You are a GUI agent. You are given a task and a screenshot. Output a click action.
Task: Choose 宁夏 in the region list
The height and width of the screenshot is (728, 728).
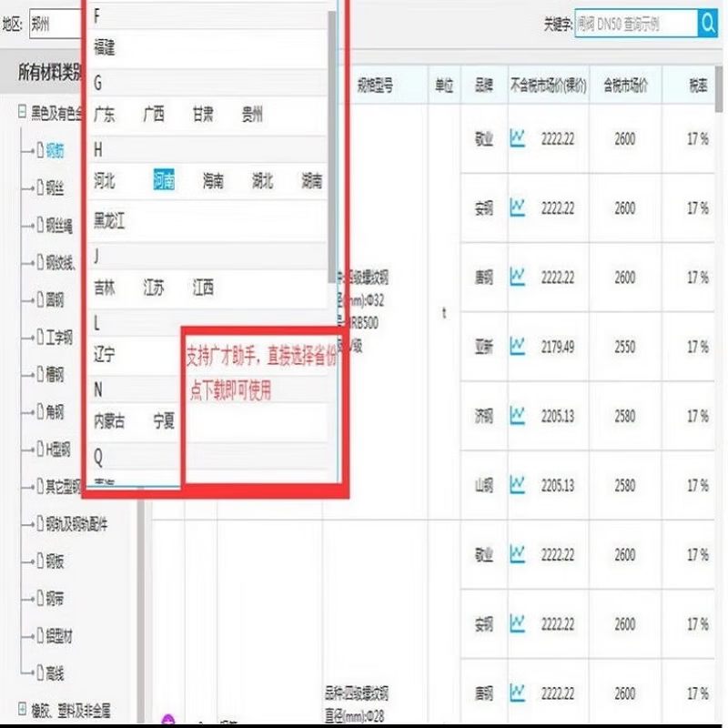164,421
